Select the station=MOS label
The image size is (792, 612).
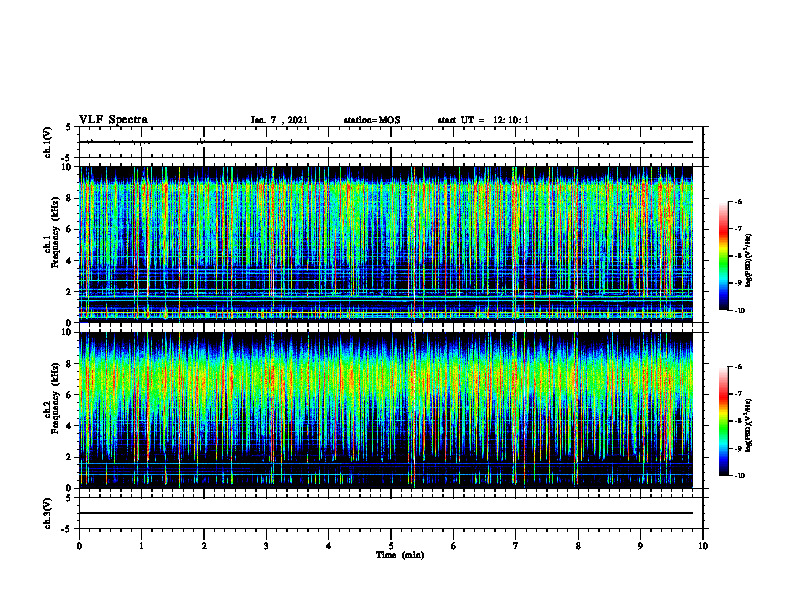(x=372, y=120)
